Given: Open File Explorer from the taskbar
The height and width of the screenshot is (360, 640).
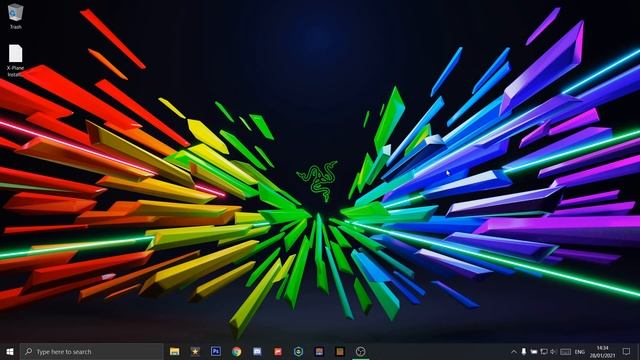Looking at the screenshot, I should click(175, 351).
